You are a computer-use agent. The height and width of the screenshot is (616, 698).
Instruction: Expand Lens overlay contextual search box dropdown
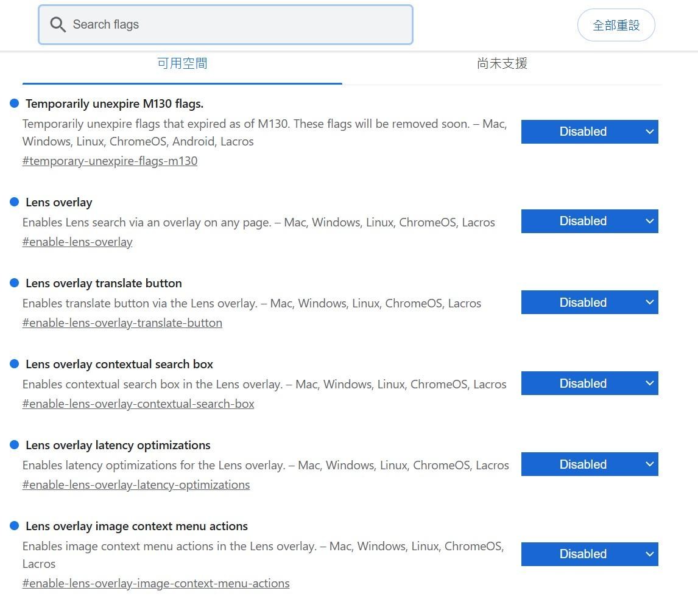click(x=589, y=383)
